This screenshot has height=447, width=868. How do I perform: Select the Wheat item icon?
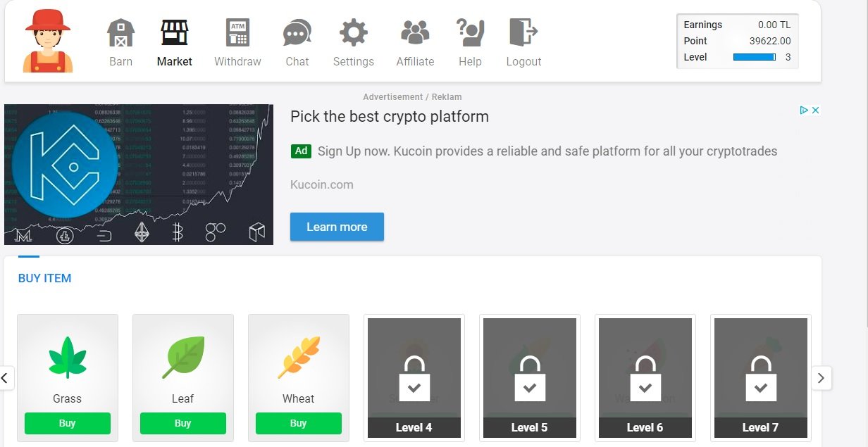coord(299,357)
